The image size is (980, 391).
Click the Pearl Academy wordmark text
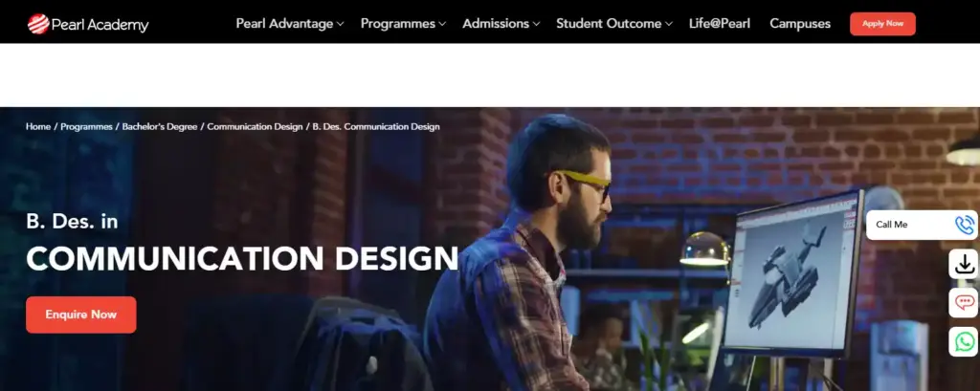100,25
